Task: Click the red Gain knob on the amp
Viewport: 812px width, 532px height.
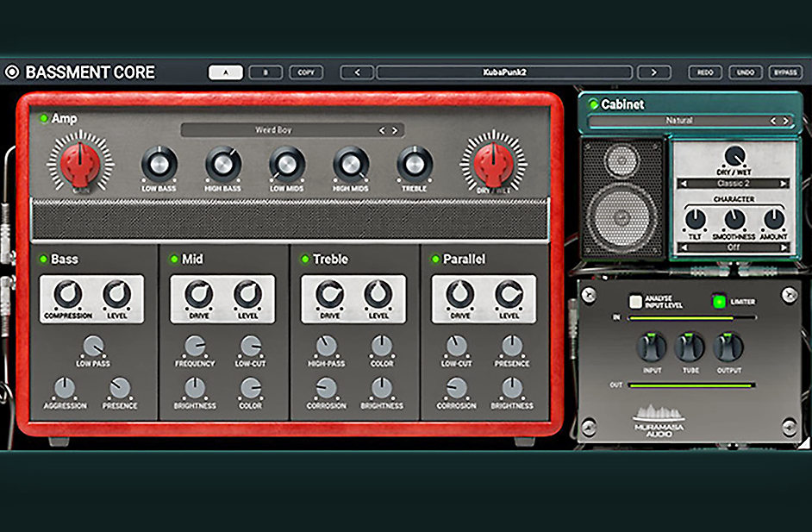Action: click(80, 164)
